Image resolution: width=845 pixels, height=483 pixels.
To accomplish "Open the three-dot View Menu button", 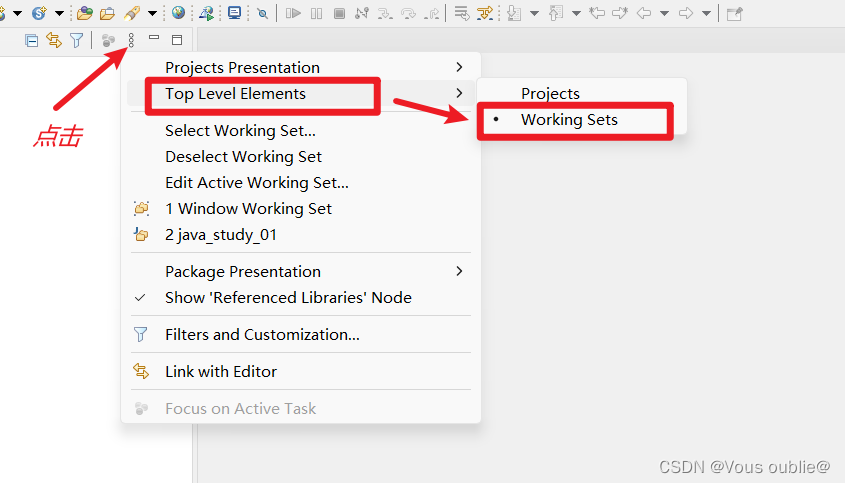I will click(131, 40).
